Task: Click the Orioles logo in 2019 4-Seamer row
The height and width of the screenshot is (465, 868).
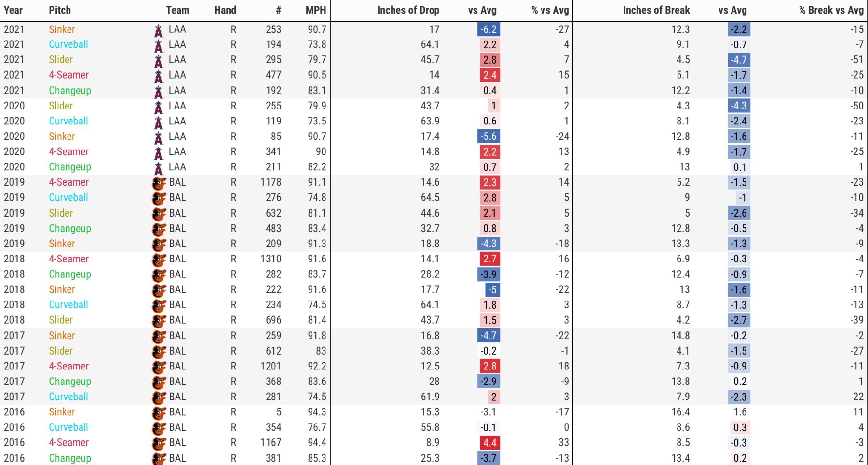Action: tap(159, 183)
